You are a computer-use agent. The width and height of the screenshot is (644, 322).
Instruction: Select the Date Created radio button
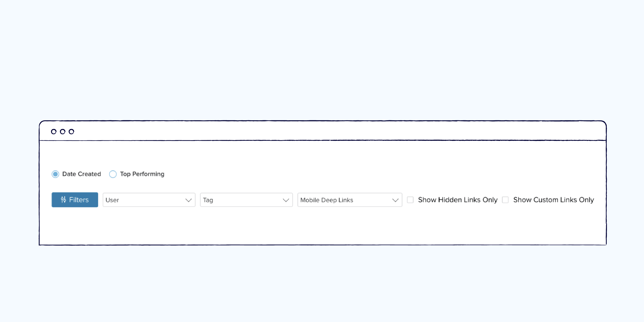click(x=55, y=174)
